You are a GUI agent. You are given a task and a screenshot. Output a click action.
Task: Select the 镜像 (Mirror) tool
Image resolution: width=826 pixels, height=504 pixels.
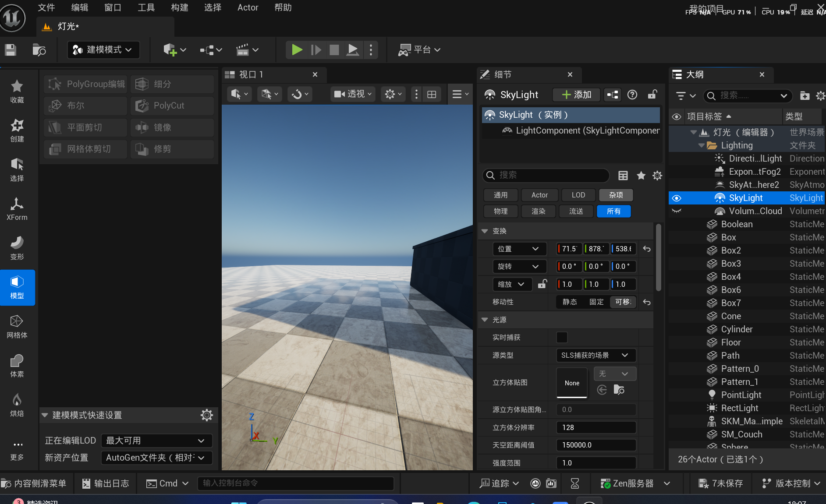(x=172, y=127)
